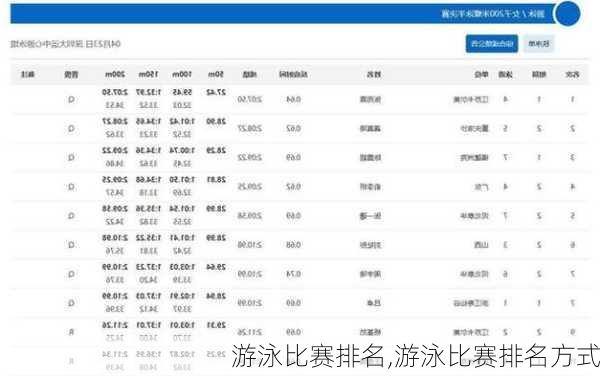The height and width of the screenshot is (376, 600).
Task: Click the R mark in the 2:11.26 row
Action: 71,332
